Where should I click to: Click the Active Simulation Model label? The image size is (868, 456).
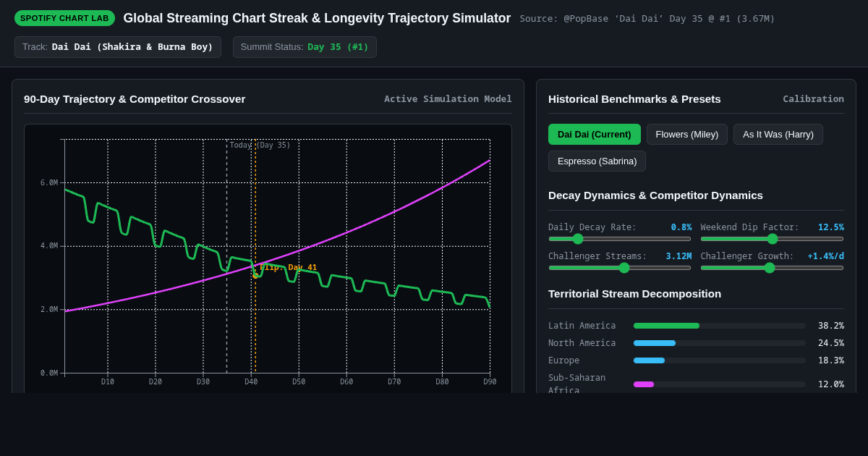[x=448, y=98]
